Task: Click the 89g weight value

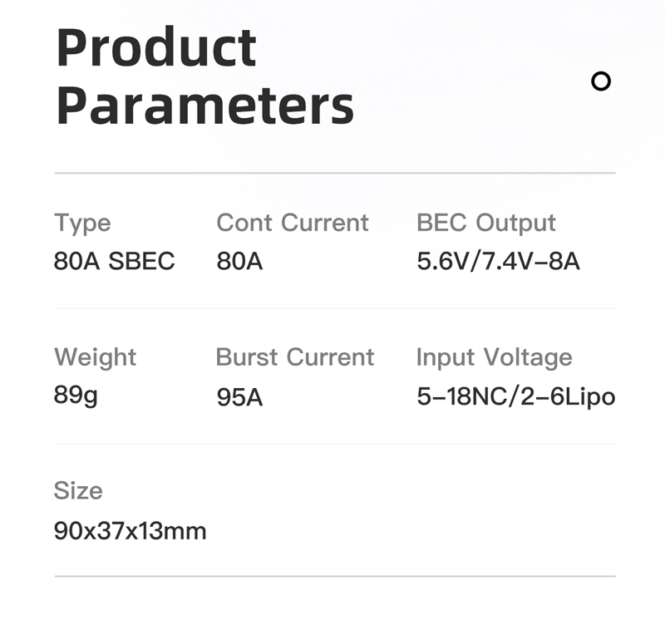Action: pos(76,396)
